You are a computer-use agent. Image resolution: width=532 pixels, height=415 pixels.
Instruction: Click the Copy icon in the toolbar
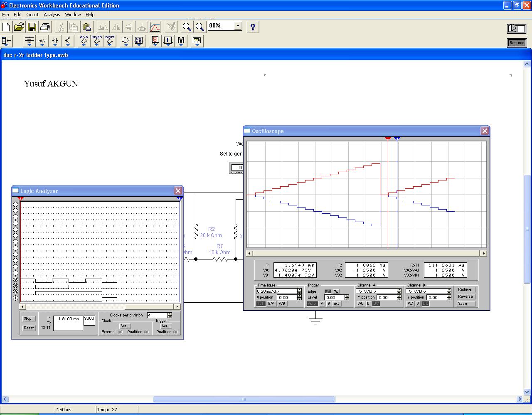74,27
